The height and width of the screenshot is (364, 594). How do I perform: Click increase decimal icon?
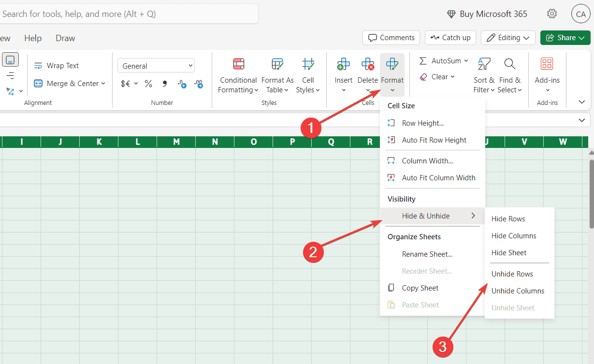click(182, 84)
